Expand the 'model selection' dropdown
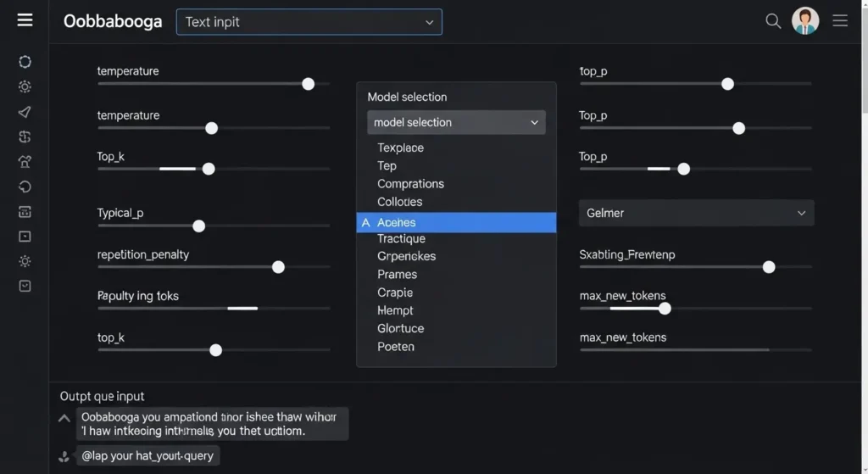The width and height of the screenshot is (868, 474). 456,122
